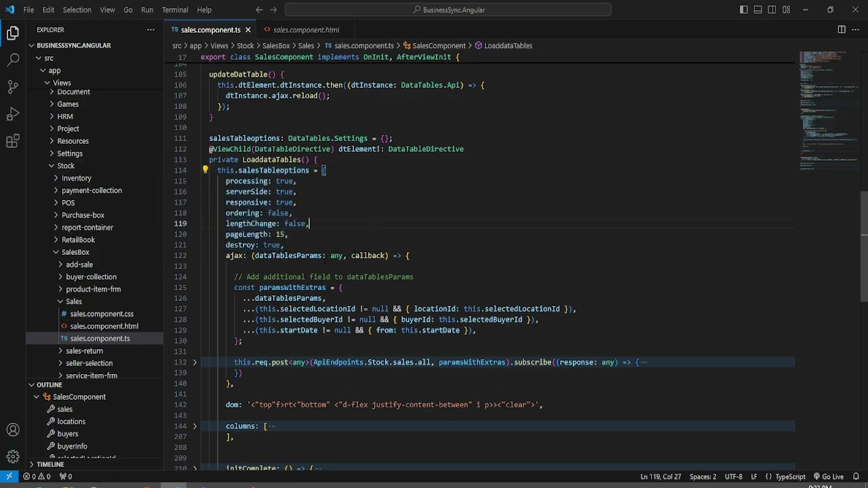Click the remote window status bar icon
Viewport: 868px width, 488px height.
coord(9,476)
